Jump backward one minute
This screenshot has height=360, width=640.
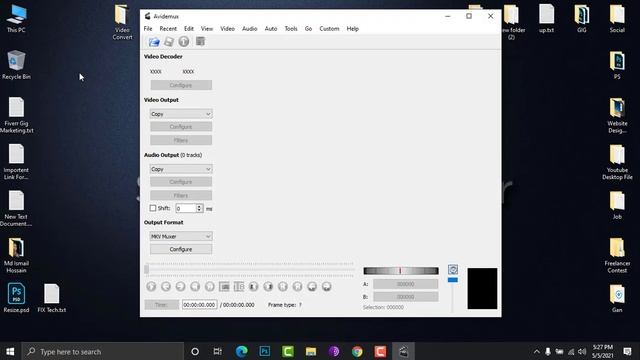(x=312, y=287)
